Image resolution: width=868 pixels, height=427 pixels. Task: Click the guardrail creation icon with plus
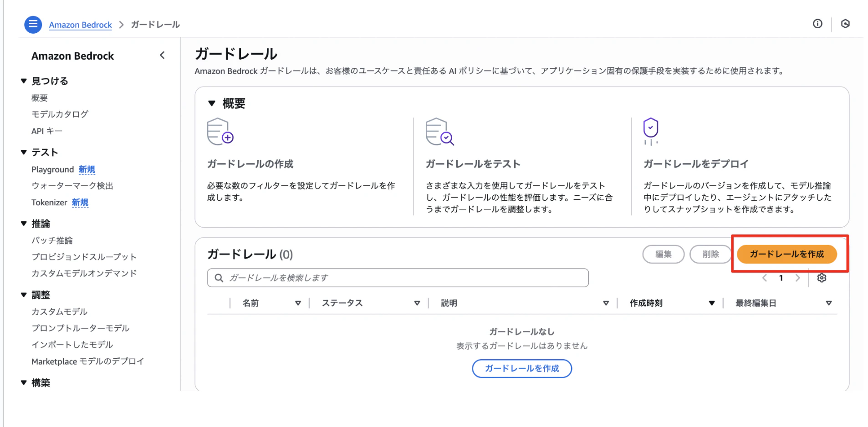pyautogui.click(x=220, y=132)
